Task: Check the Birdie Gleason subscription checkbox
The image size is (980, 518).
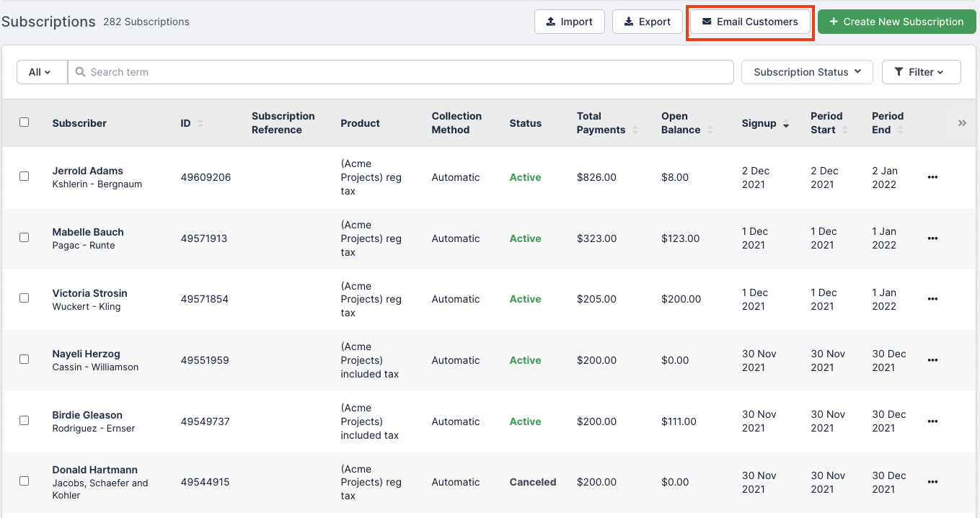Action: coord(25,420)
